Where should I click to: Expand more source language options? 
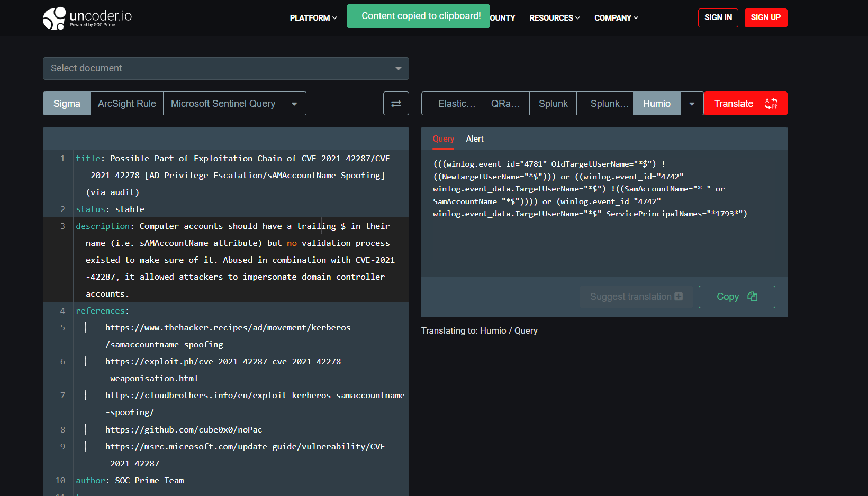click(x=294, y=104)
